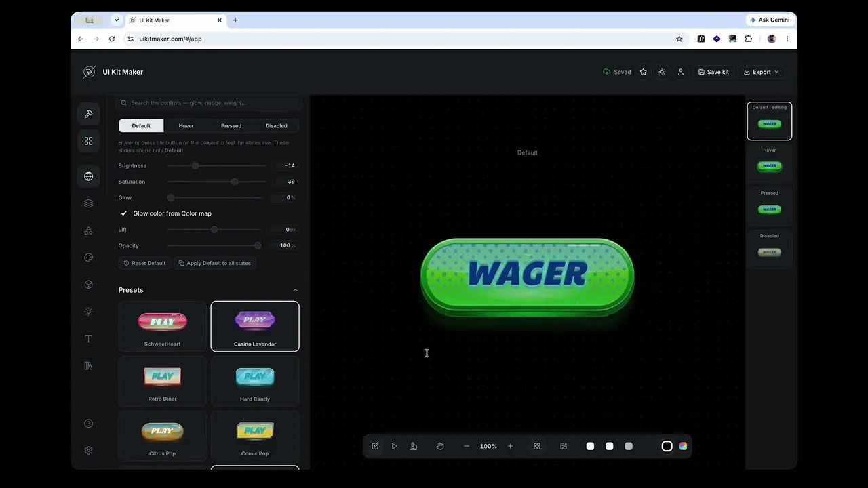Open the text T panel icon

point(88,339)
